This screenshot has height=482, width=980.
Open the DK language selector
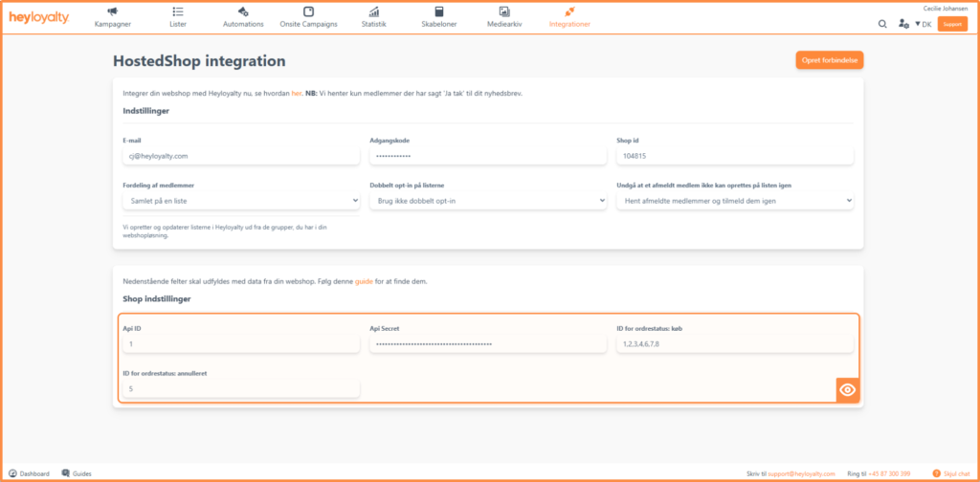click(x=923, y=24)
